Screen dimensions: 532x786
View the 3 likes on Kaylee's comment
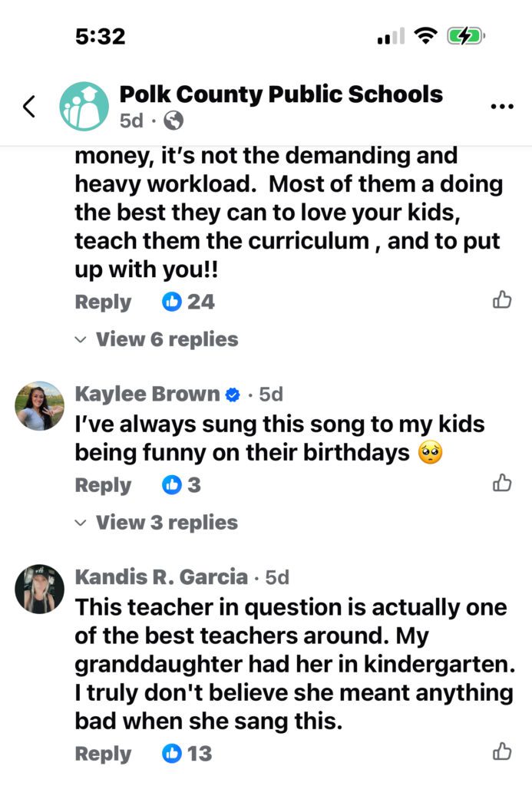(182, 485)
